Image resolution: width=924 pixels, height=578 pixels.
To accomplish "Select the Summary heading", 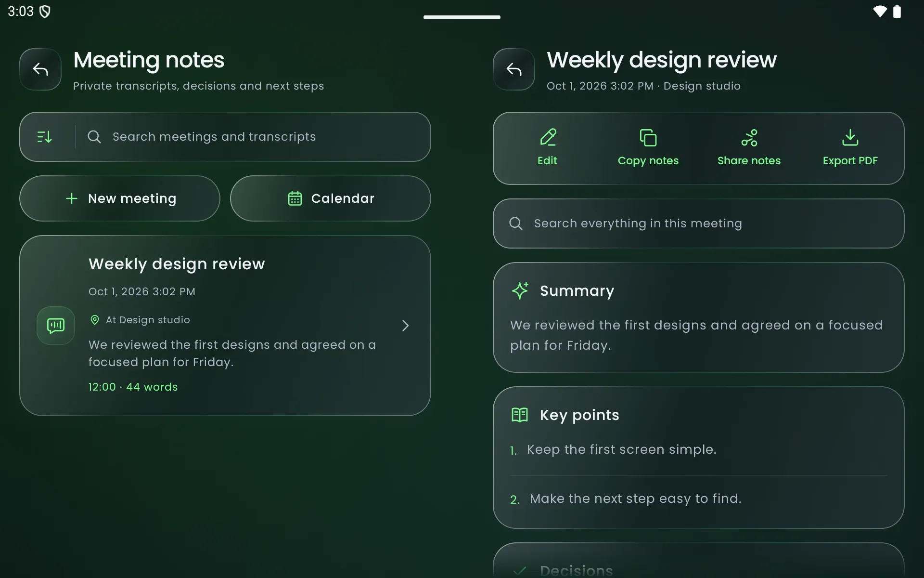I will [x=577, y=291].
